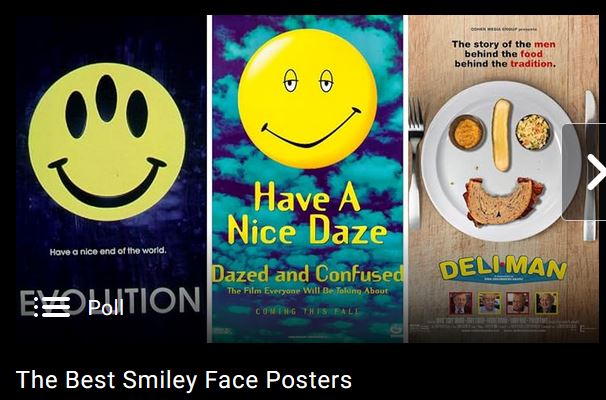
Task: Click the fork beside the plate
Action: click(x=415, y=163)
